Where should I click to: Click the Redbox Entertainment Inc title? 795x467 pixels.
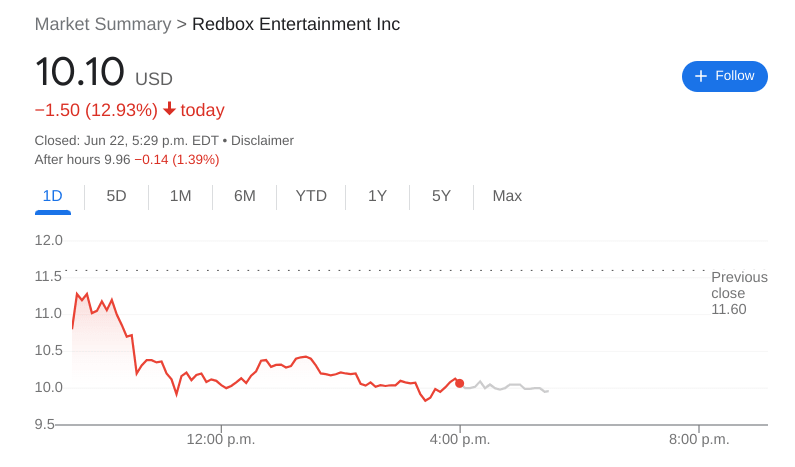tap(296, 24)
